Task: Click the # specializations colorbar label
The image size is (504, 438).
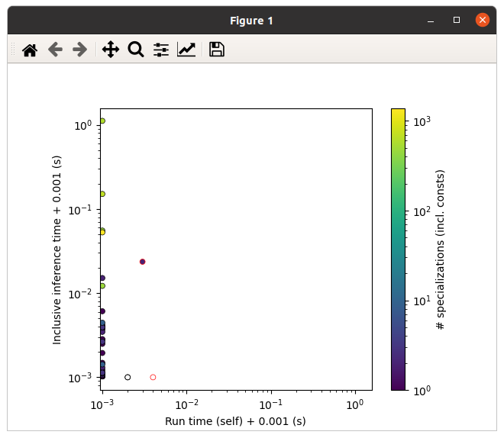Action: (440, 250)
